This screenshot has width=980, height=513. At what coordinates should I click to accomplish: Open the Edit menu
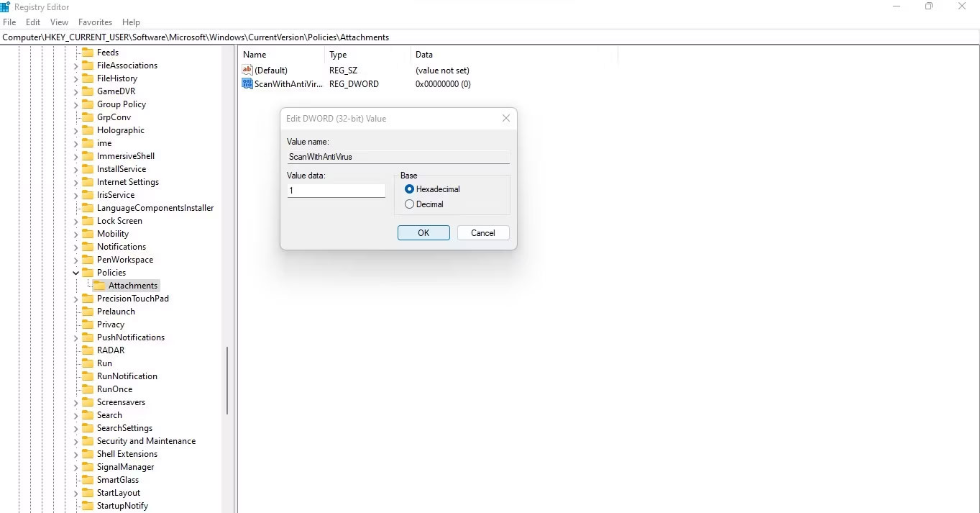pos(32,22)
